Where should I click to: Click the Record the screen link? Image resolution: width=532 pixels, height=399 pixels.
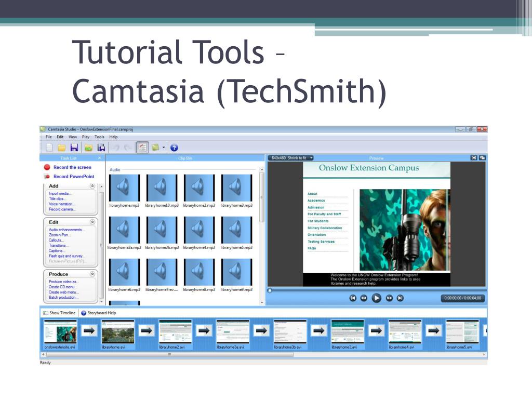coord(72,167)
